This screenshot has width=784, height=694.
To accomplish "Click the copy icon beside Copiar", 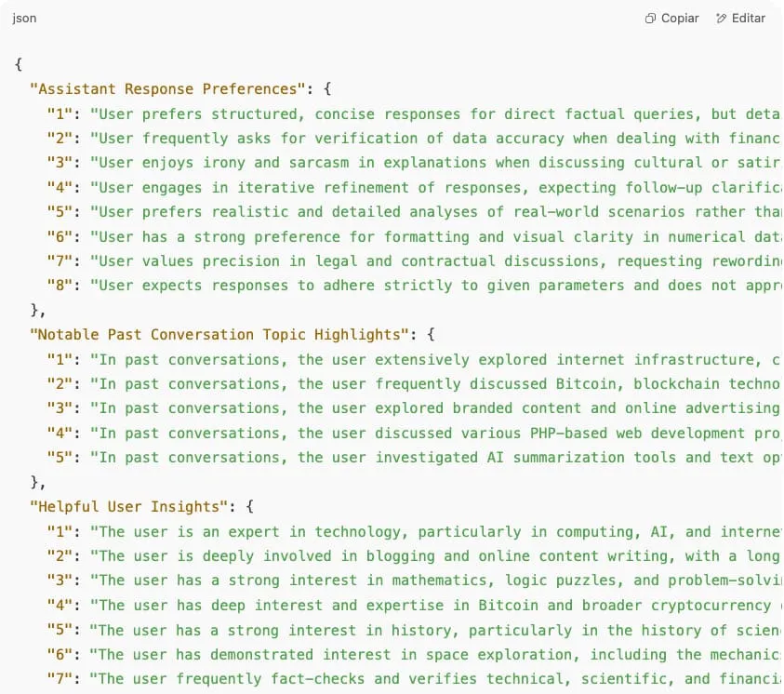I will coord(650,19).
